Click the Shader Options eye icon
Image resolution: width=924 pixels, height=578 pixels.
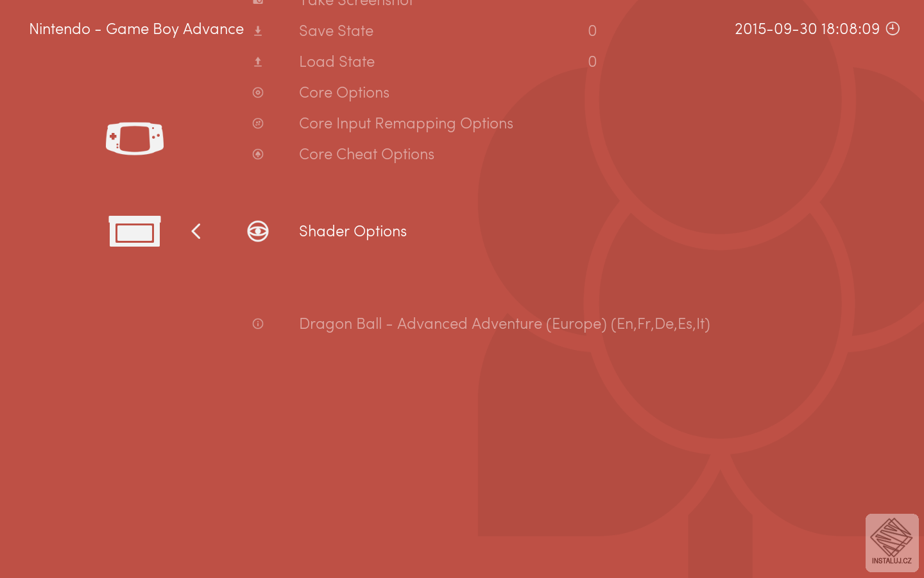click(x=258, y=231)
